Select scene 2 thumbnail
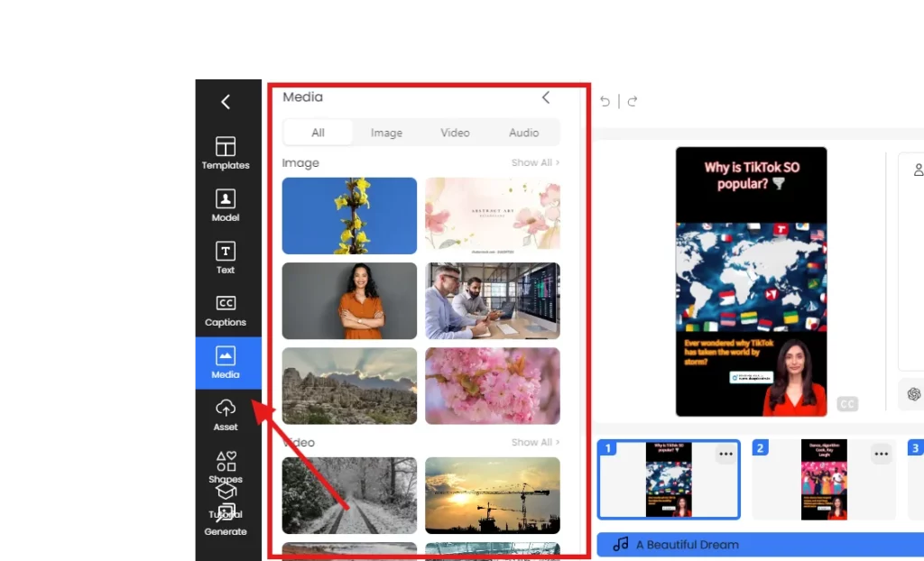Screen dimensions: 924x561 824,479
